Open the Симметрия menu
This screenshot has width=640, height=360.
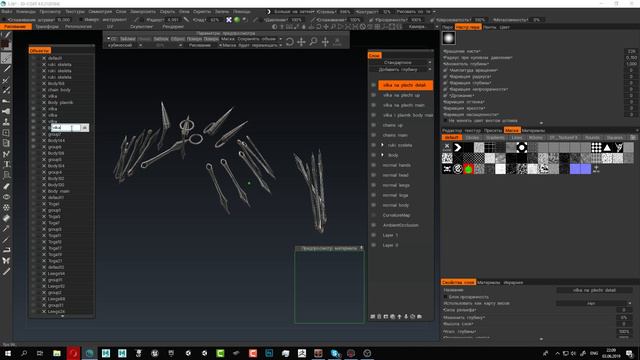point(100,12)
